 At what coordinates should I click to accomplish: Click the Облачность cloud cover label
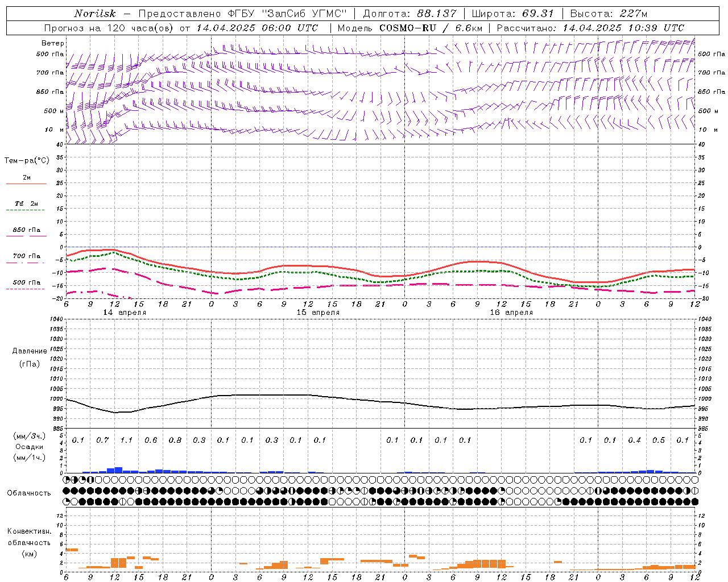(x=29, y=493)
